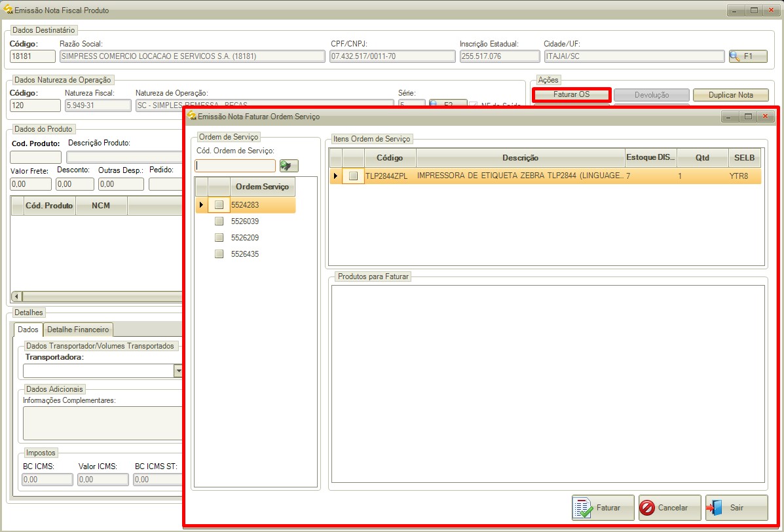Click the Código column header in items grid
784x532 pixels.
[x=390, y=157]
